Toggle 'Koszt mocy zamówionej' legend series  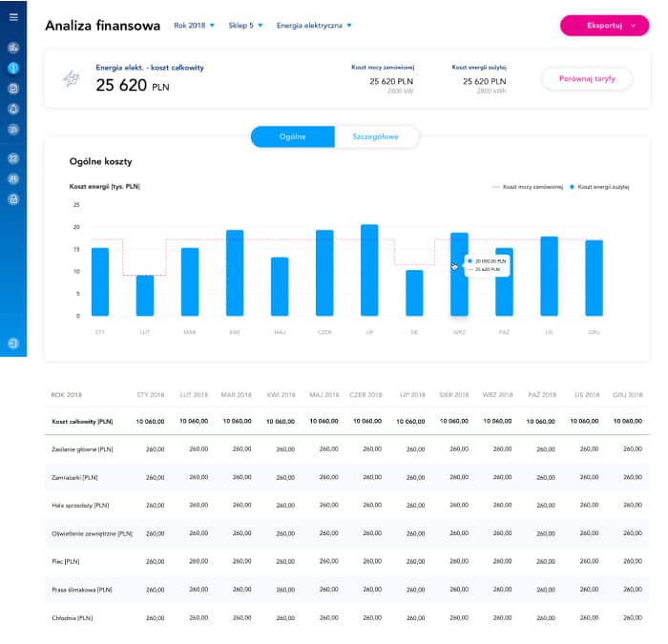[x=528, y=186]
